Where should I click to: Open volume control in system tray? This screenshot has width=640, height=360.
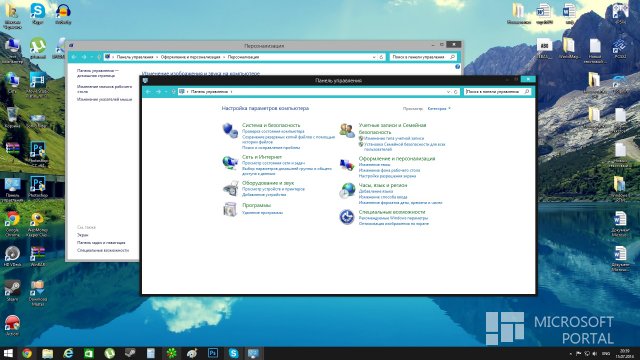(x=595, y=353)
